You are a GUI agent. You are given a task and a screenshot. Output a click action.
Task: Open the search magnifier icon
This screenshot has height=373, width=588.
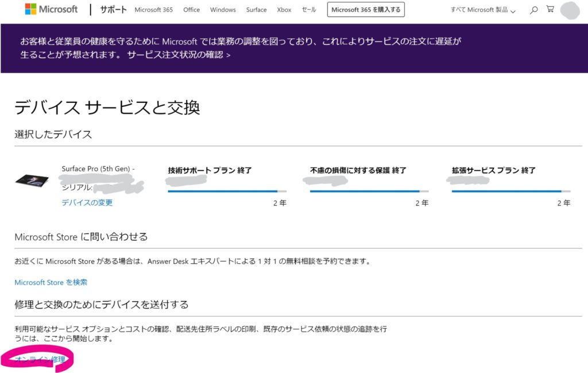click(533, 9)
